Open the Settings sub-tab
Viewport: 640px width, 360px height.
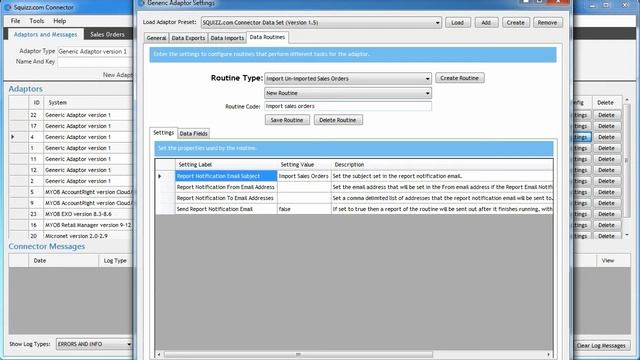click(x=163, y=133)
